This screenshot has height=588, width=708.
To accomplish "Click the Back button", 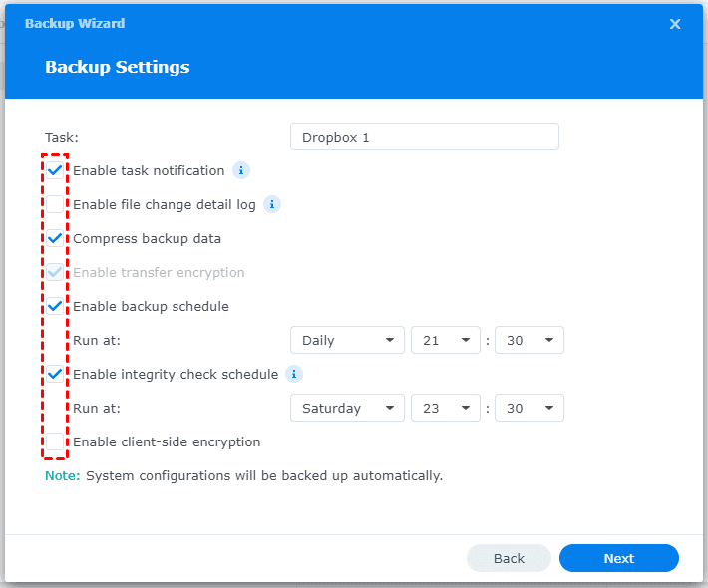I will click(x=509, y=558).
